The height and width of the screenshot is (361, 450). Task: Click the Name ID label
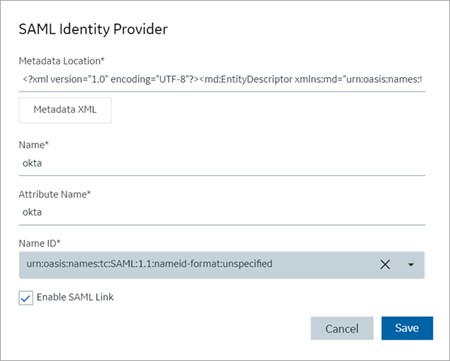pyautogui.click(x=40, y=243)
